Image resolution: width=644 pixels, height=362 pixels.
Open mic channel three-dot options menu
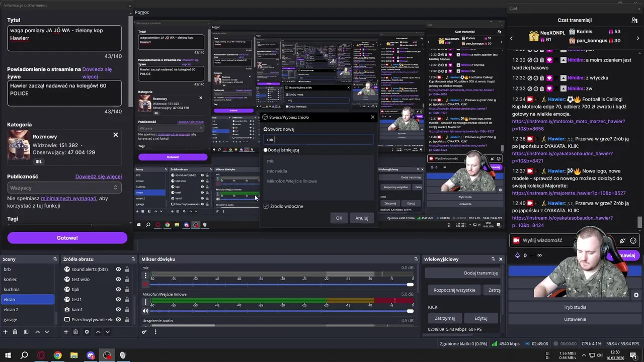[145, 277]
